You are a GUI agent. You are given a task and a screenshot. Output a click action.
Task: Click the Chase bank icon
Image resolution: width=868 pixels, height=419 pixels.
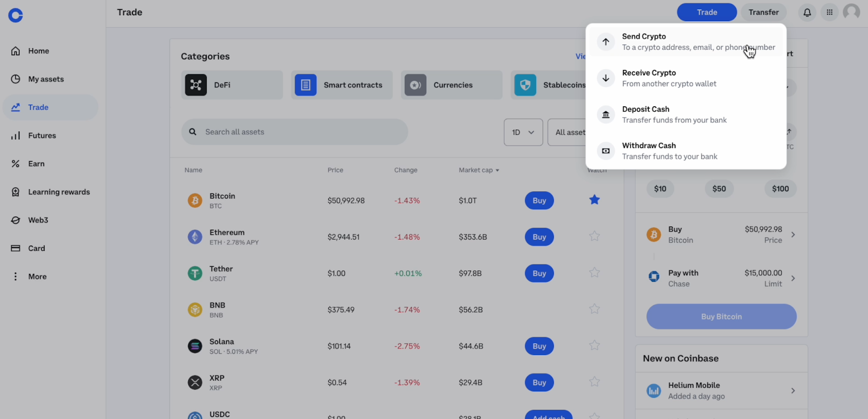coord(654,276)
